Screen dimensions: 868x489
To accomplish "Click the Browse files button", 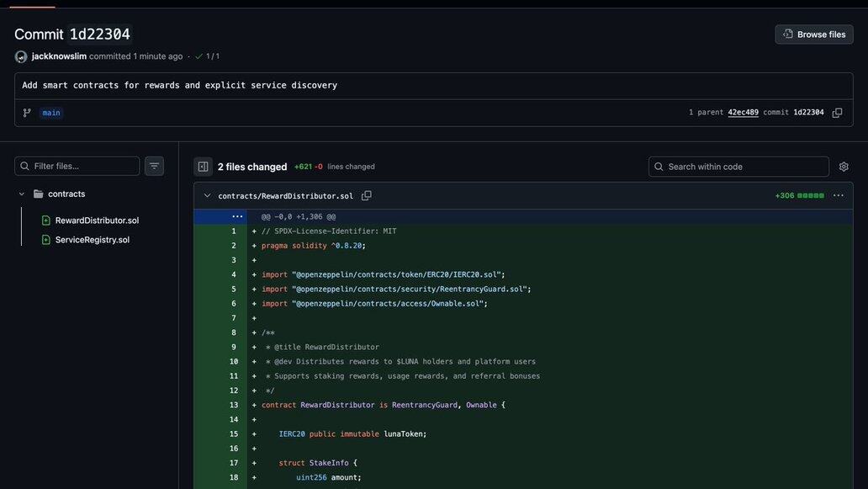I will click(x=813, y=35).
